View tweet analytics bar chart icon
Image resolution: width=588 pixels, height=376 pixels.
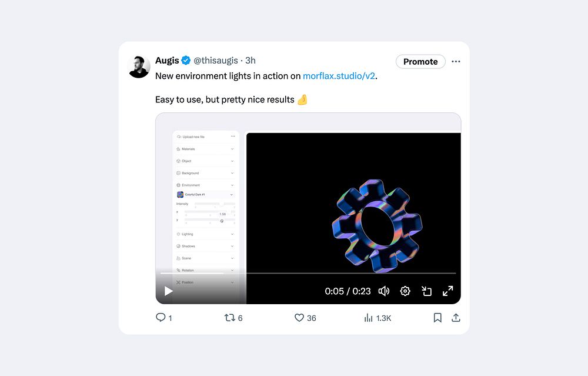coord(368,318)
